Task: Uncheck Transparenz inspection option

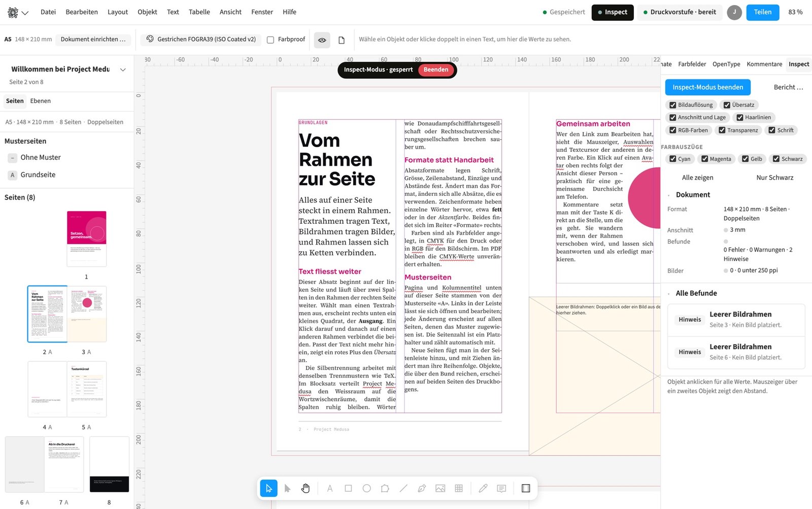Action: pos(722,130)
